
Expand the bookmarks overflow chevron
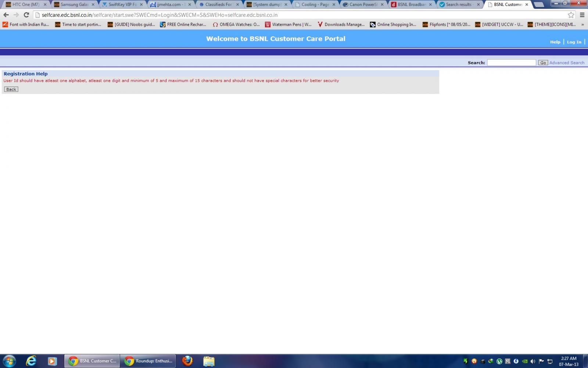pos(582,25)
